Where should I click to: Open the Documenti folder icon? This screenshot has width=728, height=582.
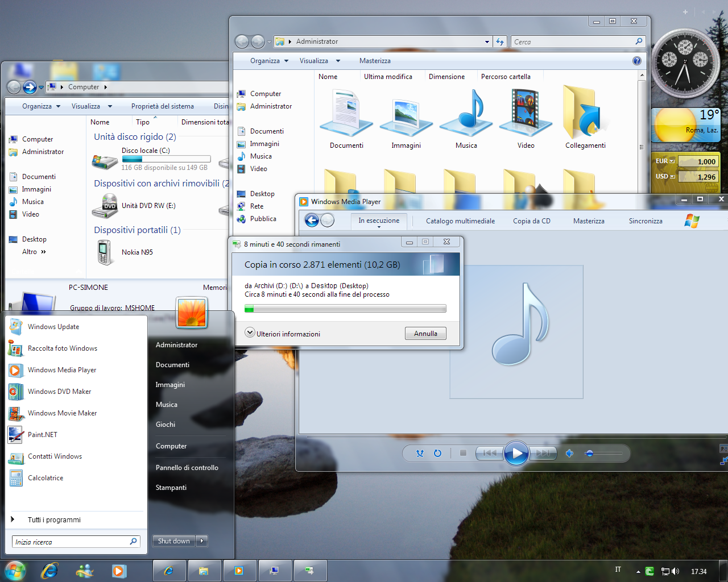click(346, 118)
